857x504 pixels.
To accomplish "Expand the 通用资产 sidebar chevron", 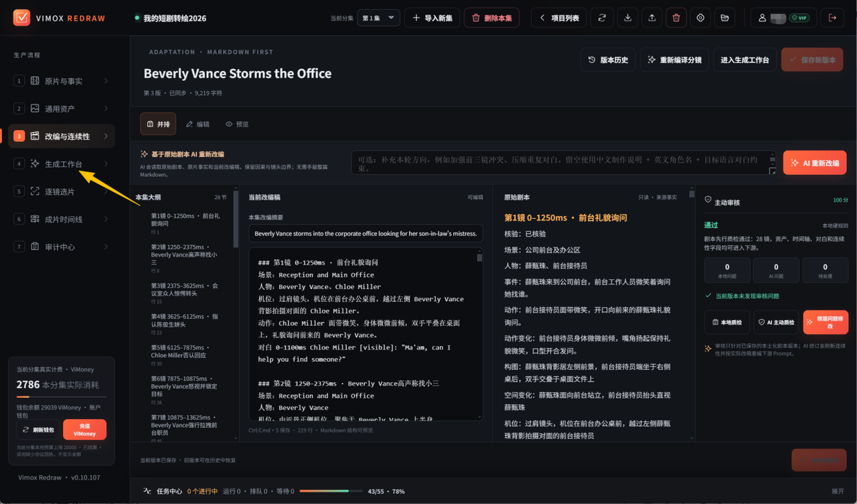I will coord(106,108).
